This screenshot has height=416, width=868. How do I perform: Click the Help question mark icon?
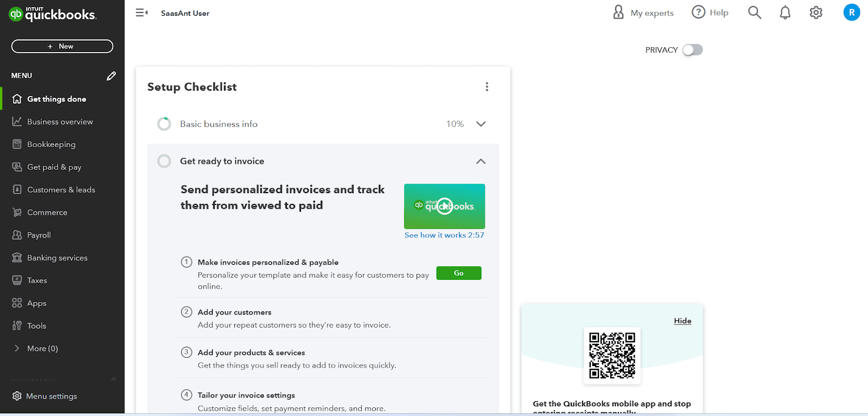(698, 12)
